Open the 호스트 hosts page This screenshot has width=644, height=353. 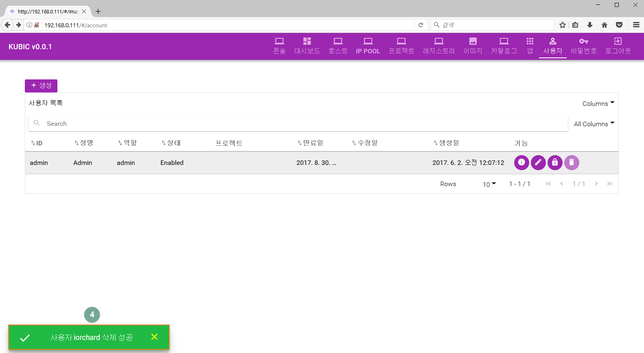338,46
